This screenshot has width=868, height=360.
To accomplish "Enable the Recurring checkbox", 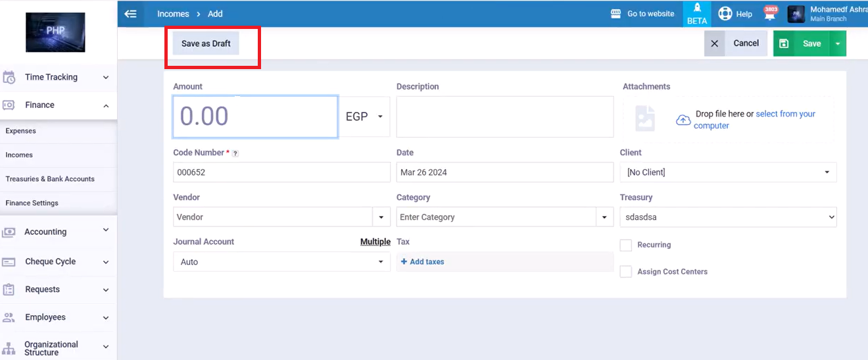I will pos(626,245).
